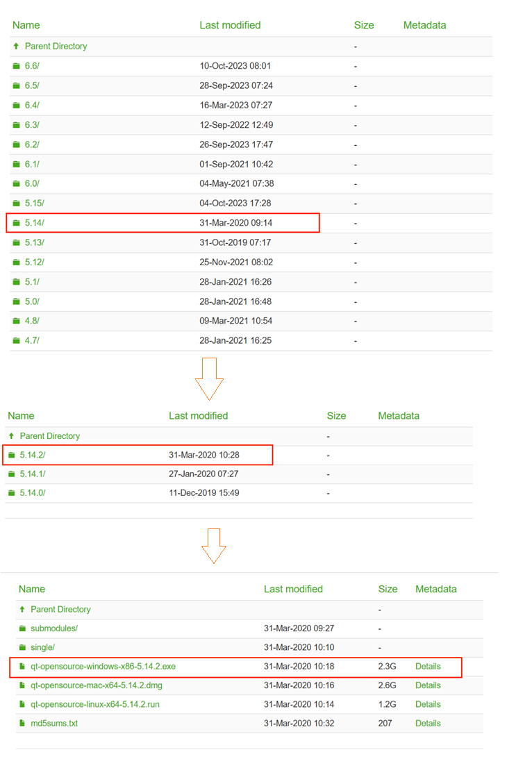Download qt-opensource-linux-x64-5.14.2.run
Screen dimensions: 532x759
point(95,704)
